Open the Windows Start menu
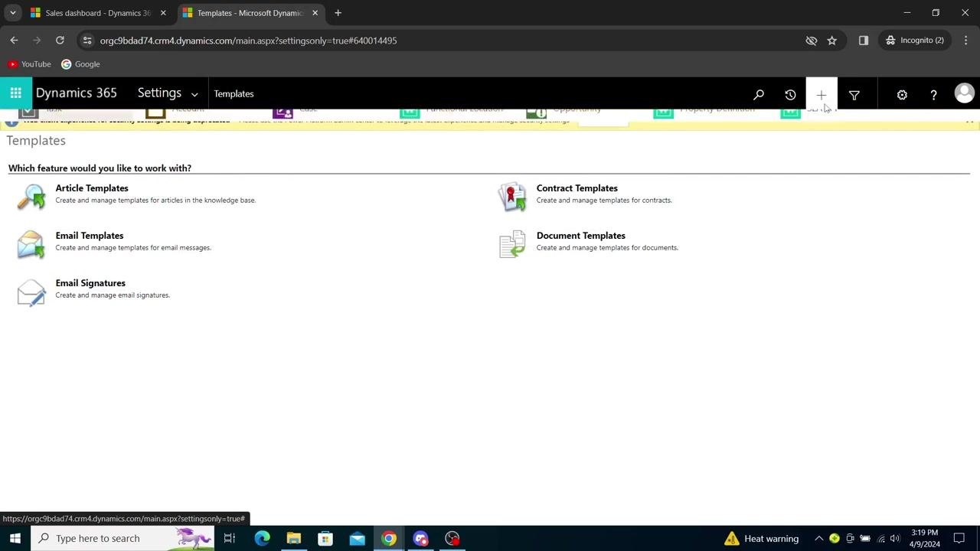 (x=15, y=539)
